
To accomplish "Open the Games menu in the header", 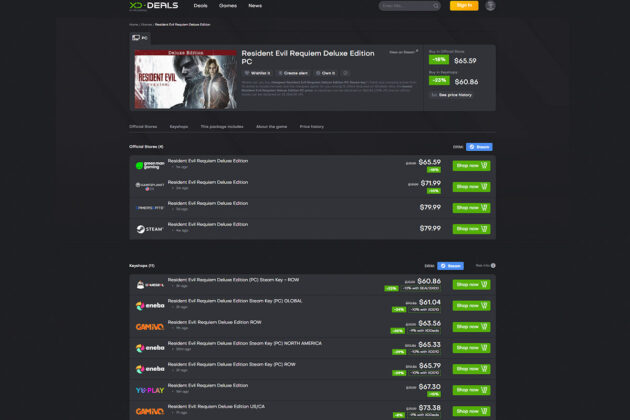I will point(228,6).
